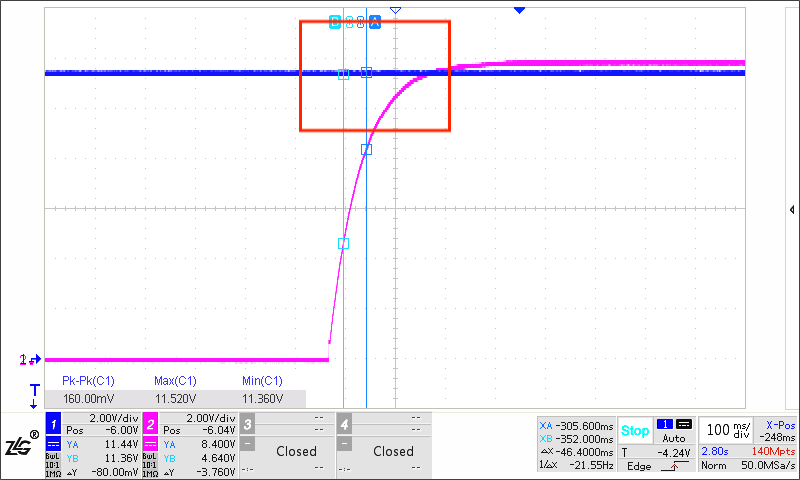This screenshot has width=800, height=480.
Task: Click channel 1 2.00V/div scale
Action: pos(114,418)
